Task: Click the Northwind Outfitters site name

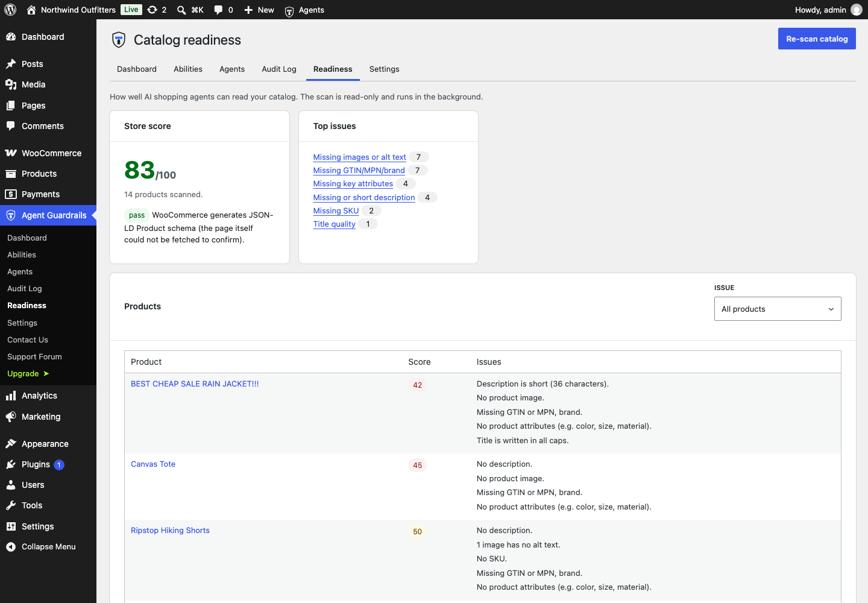Action: tap(78, 10)
